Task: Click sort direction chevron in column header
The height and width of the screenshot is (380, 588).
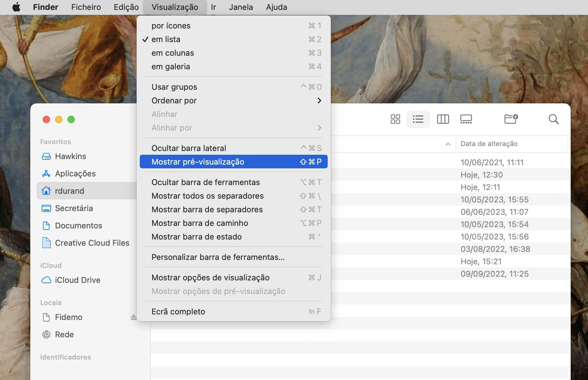Action: pos(448,144)
